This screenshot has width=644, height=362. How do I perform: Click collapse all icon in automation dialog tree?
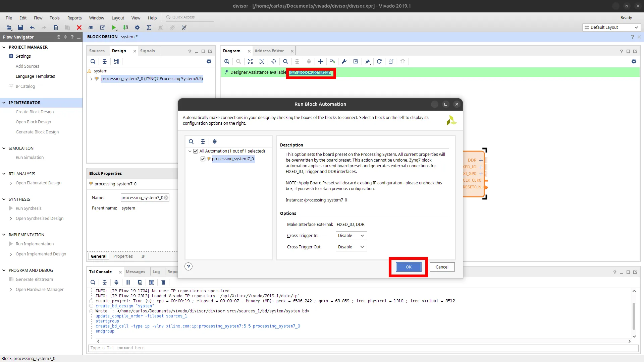tap(203, 141)
